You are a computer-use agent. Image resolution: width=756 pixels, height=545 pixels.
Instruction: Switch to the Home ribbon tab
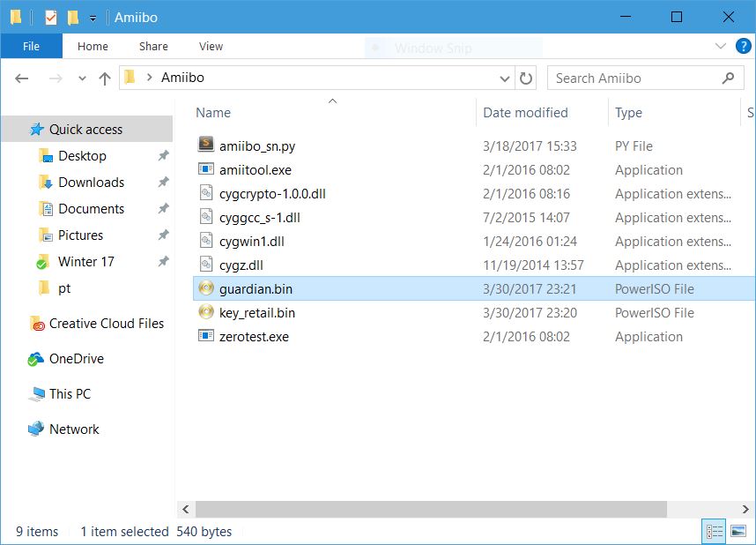(x=93, y=47)
